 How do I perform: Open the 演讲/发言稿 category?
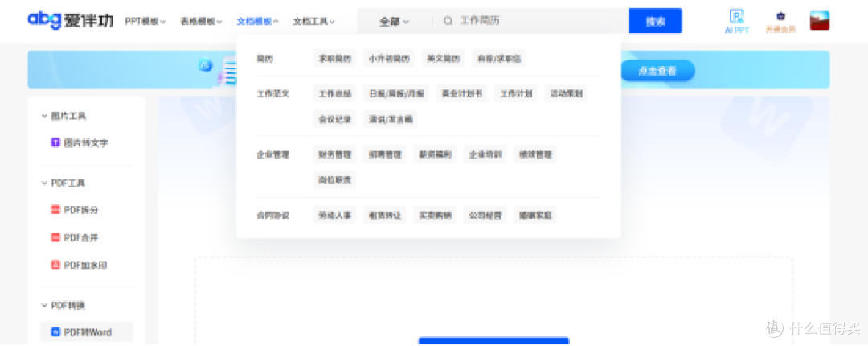coord(391,118)
